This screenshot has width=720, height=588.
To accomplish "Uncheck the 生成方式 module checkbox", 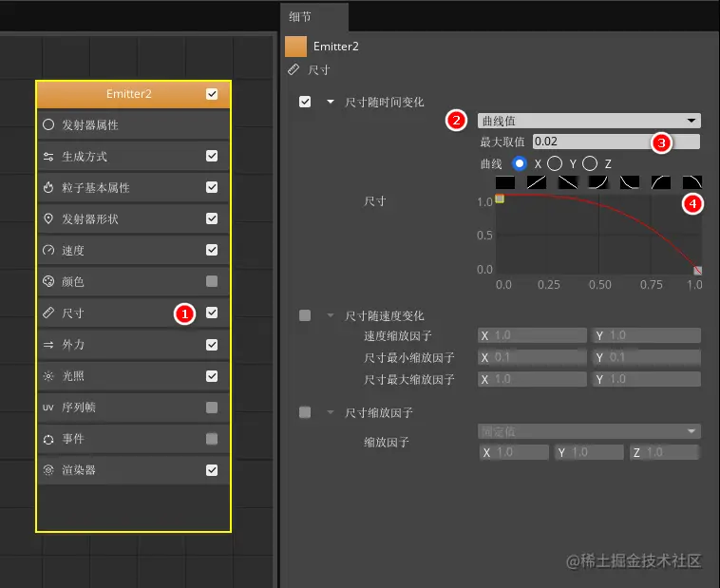I will (212, 156).
